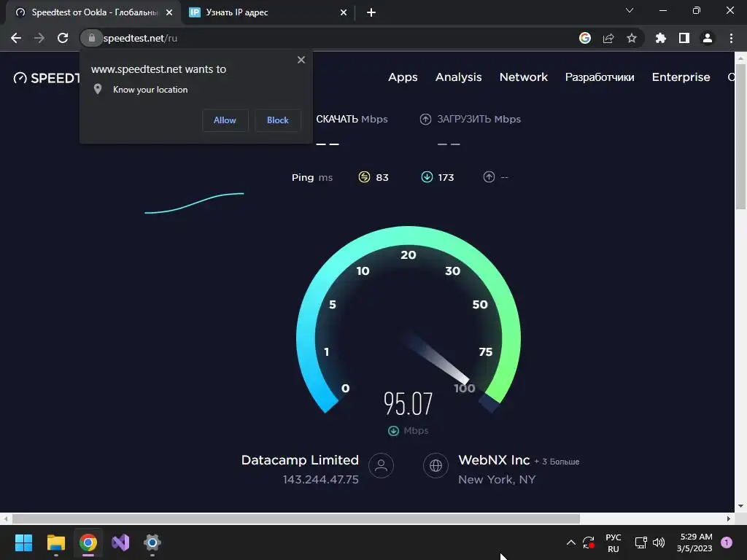Image resolution: width=747 pixels, height=560 pixels.
Task: Open the clock and date panel
Action: point(695,542)
